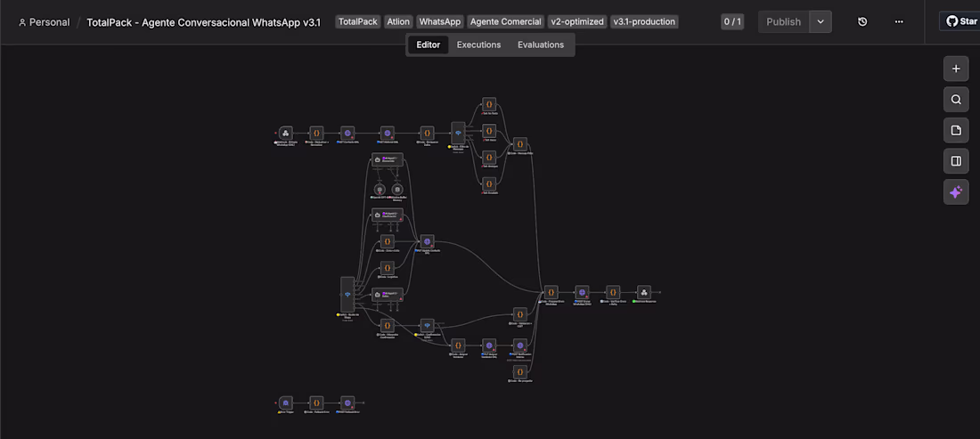Select the bottom Set node after the filter switch

click(489, 183)
